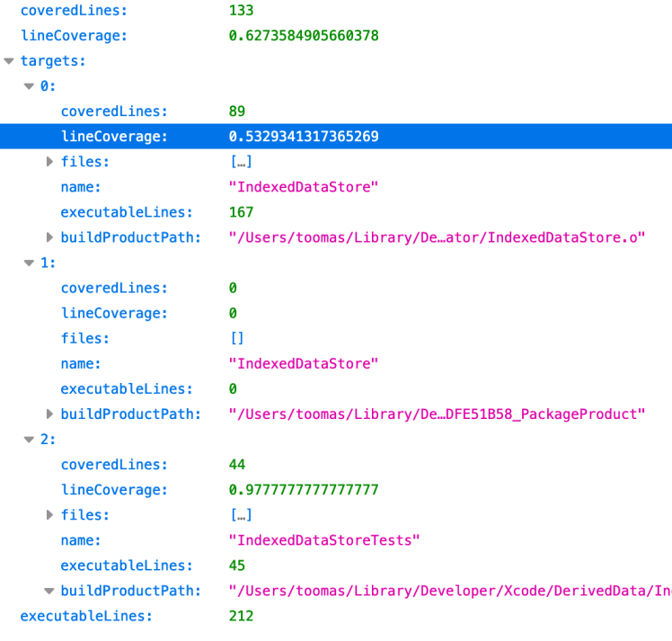Select name value IndexedDataStoreTests
This screenshot has width=672, height=641.
(324, 540)
